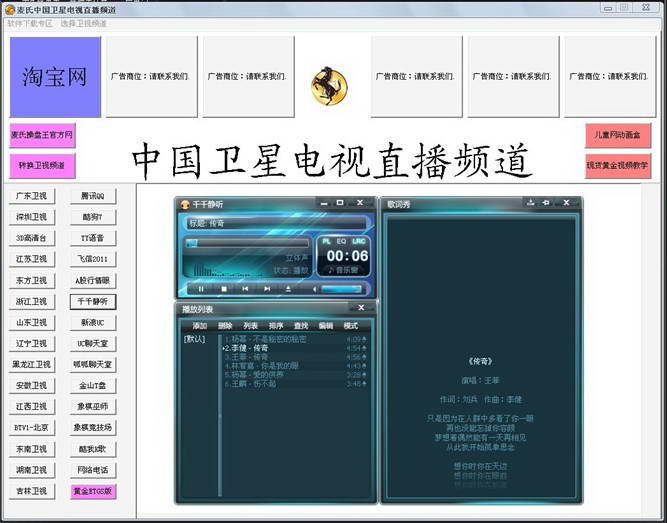Open the 软件下载专区 menu
Screen dimensions: 667x523
[x=30, y=23]
